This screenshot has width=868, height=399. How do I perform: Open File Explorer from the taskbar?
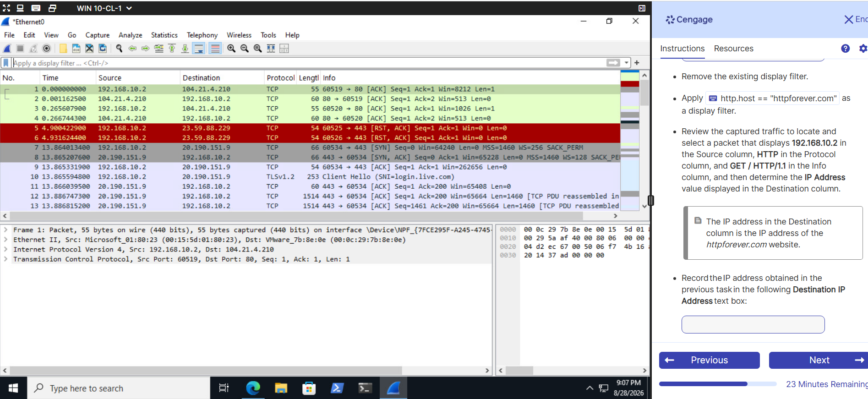tap(281, 388)
